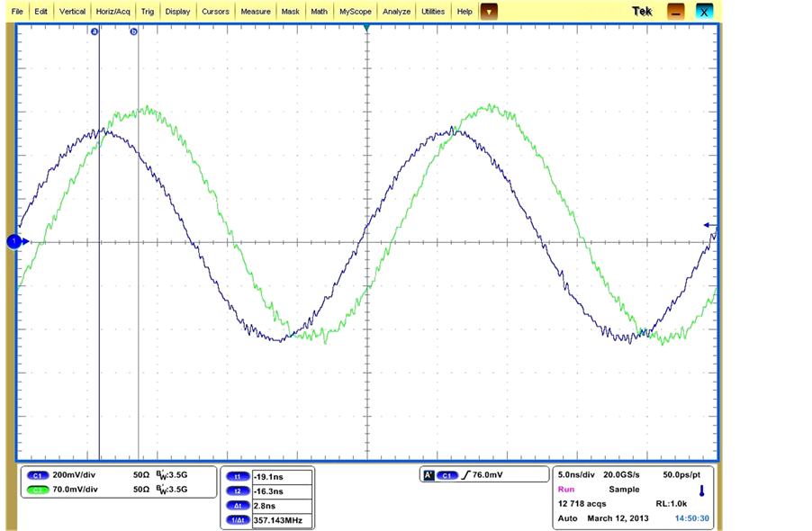
Task: Close the Tek application with the X button
Action: point(704,12)
